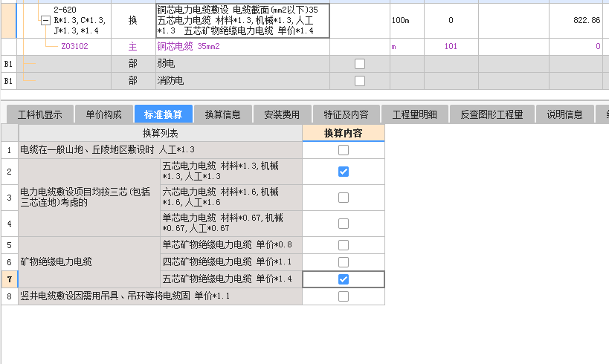Check the 竖井电缆敷设 单价*1.1 option

pyautogui.click(x=343, y=296)
